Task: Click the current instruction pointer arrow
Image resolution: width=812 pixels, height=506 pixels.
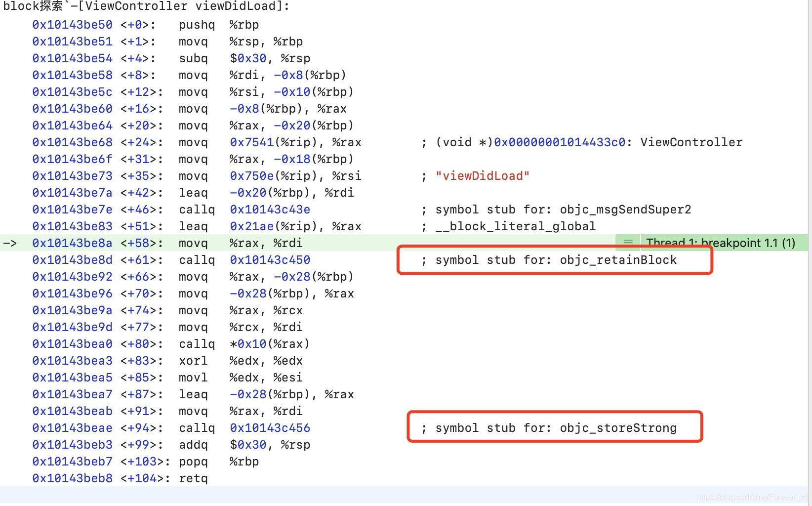Action: point(10,243)
